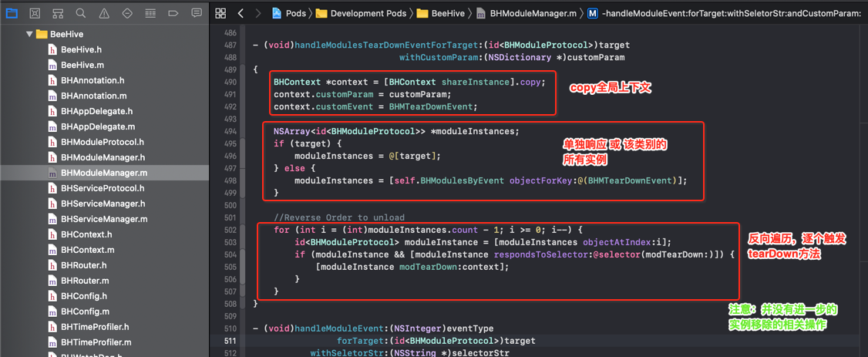
Task: Open the Issue navigator
Action: pyautogui.click(x=103, y=13)
